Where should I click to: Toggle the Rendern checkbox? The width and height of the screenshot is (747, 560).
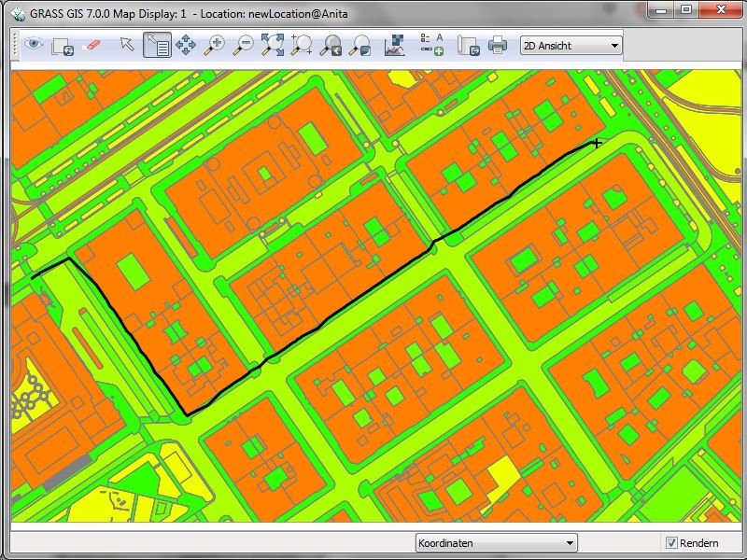[x=671, y=543]
